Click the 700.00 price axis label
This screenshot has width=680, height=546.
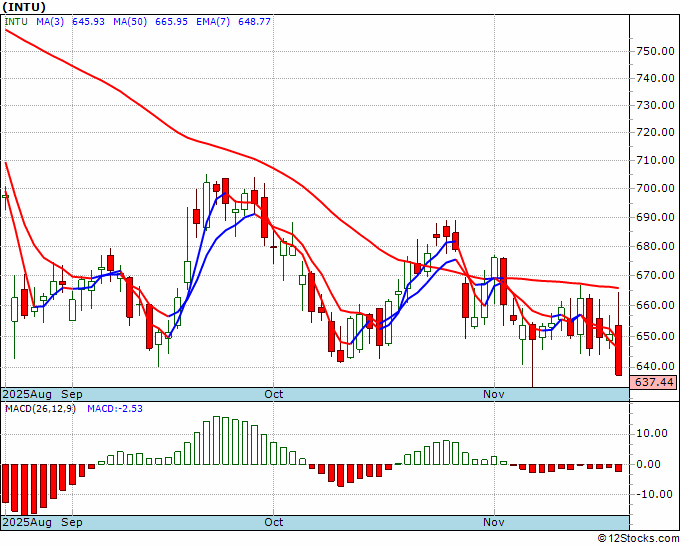click(x=655, y=189)
